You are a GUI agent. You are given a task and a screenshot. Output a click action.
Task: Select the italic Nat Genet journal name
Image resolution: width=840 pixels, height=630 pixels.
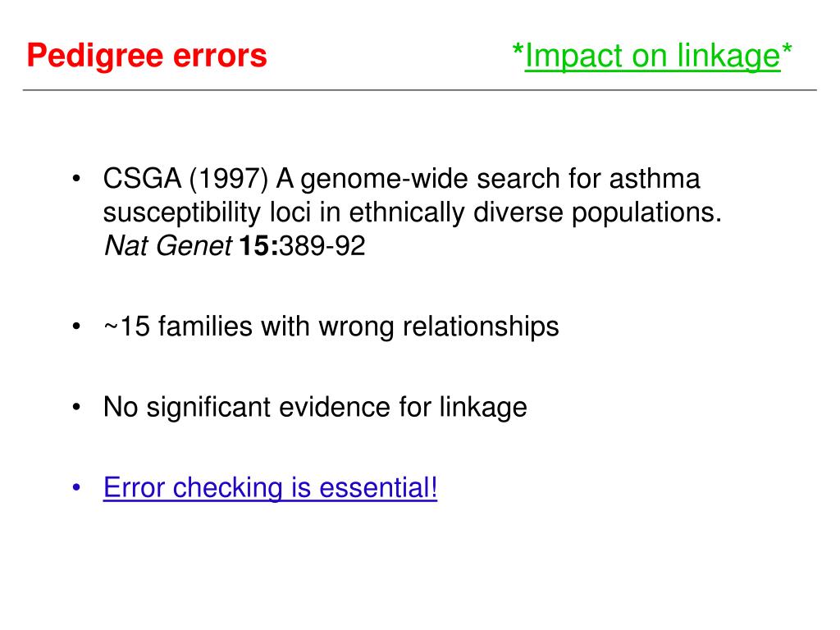click(168, 246)
